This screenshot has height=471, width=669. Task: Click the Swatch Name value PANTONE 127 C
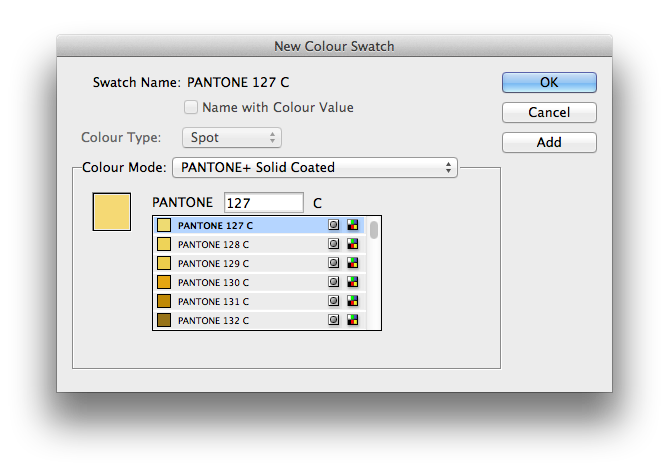[238, 82]
